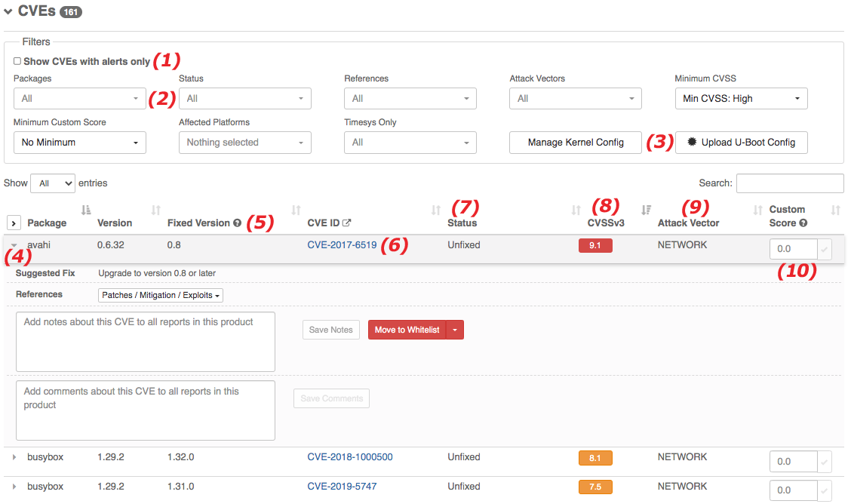
Task: Open the Affected Platforms dropdown
Action: click(x=244, y=142)
